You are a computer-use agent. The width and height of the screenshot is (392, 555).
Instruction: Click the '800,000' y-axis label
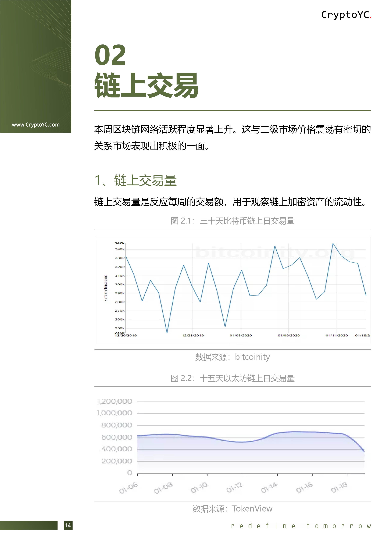coord(117,425)
